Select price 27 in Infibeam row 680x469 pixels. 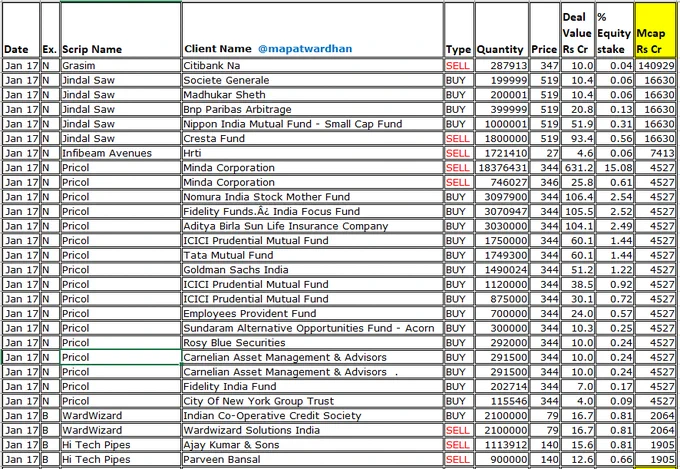(545, 153)
